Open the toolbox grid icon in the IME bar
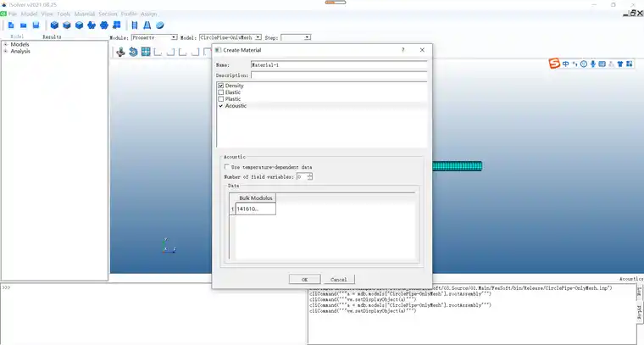This screenshot has height=345, width=644. tap(630, 64)
